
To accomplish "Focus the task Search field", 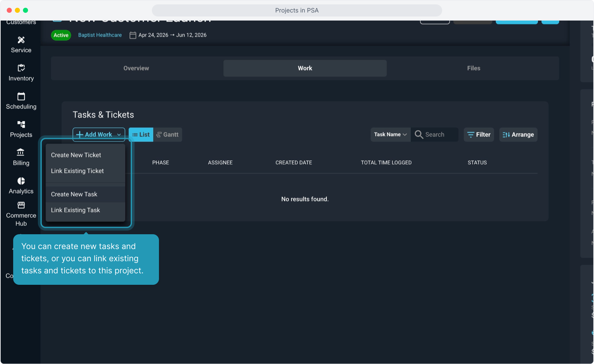I will click(435, 134).
